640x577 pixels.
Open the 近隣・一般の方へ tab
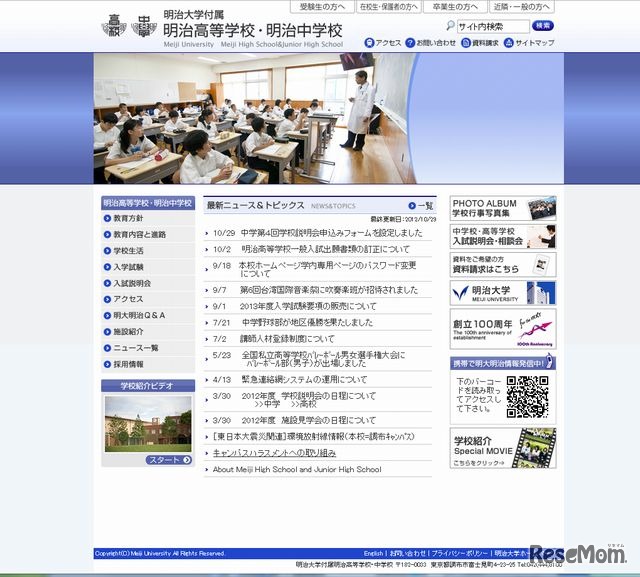(x=522, y=7)
